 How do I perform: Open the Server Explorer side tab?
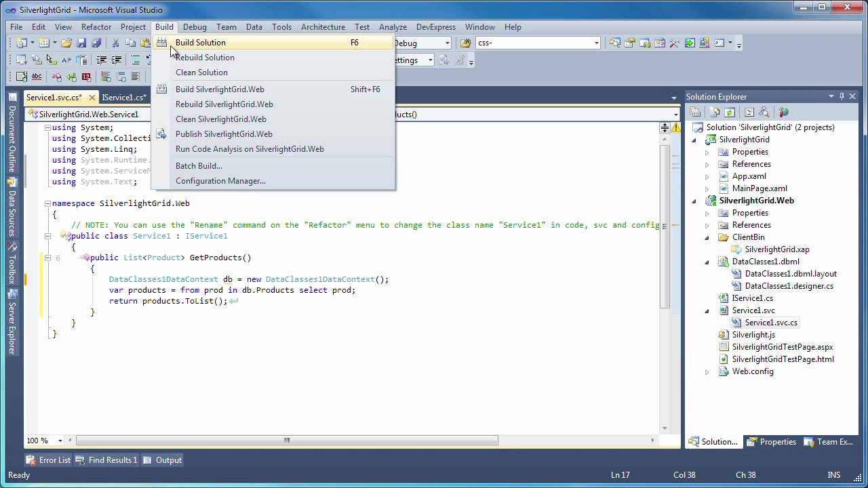[x=12, y=323]
